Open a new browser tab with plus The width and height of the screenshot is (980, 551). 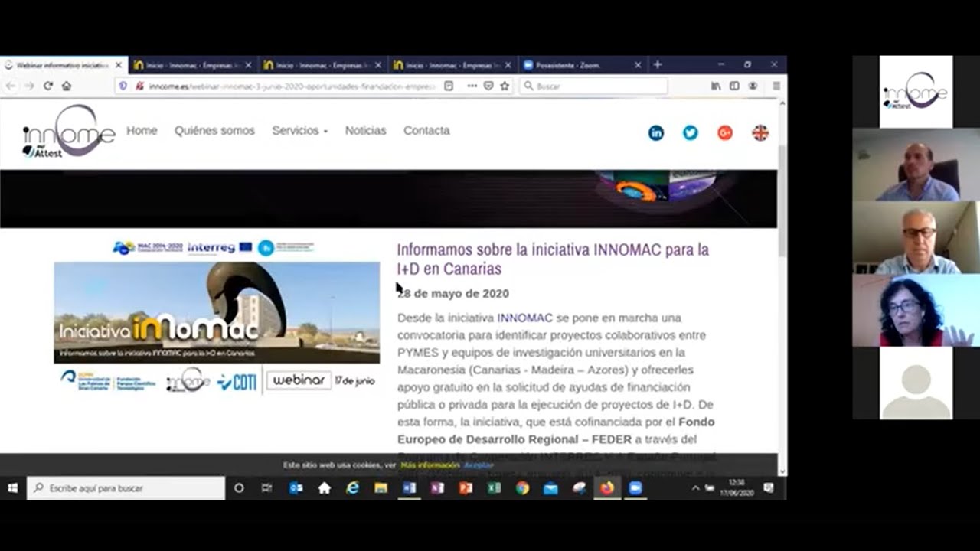[657, 65]
